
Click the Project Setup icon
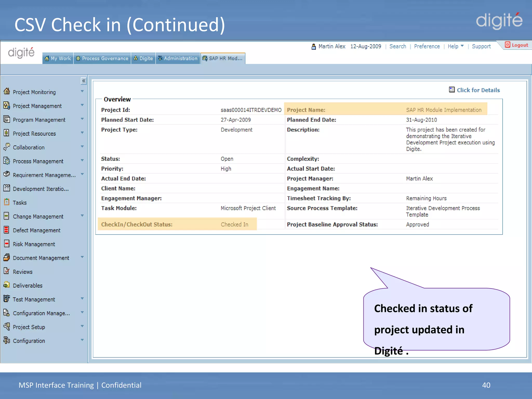pyautogui.click(x=7, y=326)
